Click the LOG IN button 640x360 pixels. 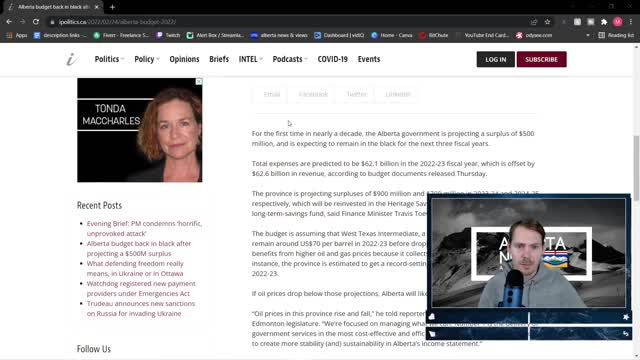(496, 59)
